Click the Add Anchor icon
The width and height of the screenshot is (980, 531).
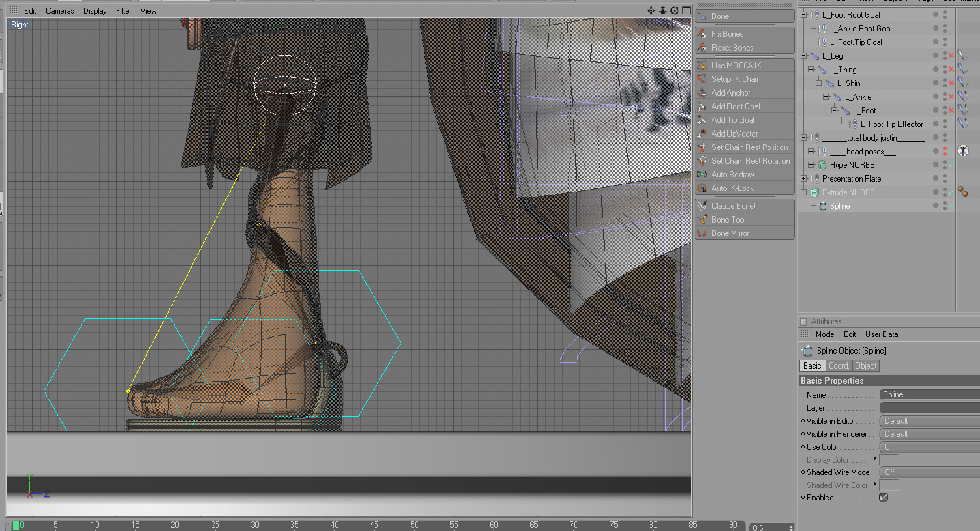702,93
